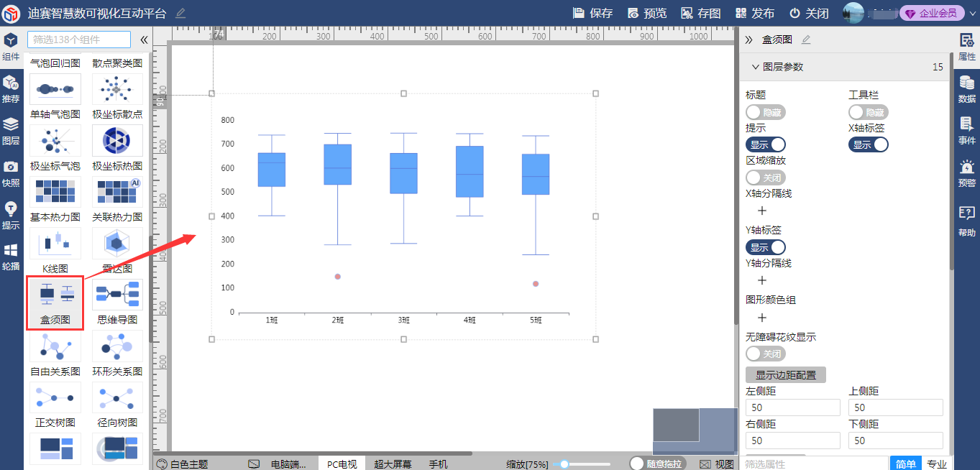Toggle the 区域缩放 zoom switch

(766, 178)
